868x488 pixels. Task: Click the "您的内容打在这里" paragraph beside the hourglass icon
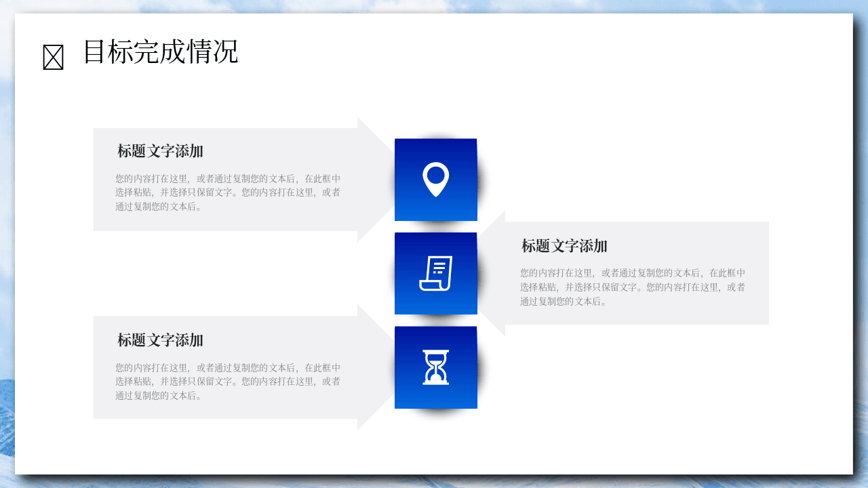point(228,382)
